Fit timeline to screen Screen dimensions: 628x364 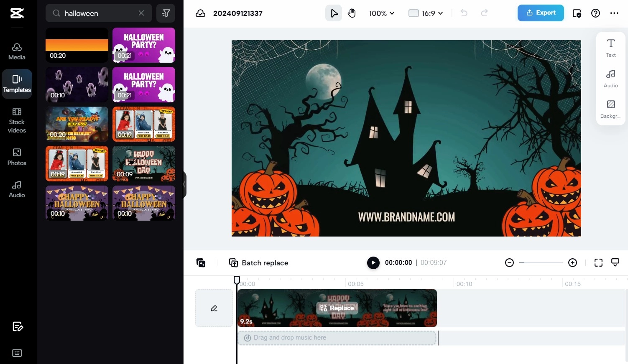(599, 263)
